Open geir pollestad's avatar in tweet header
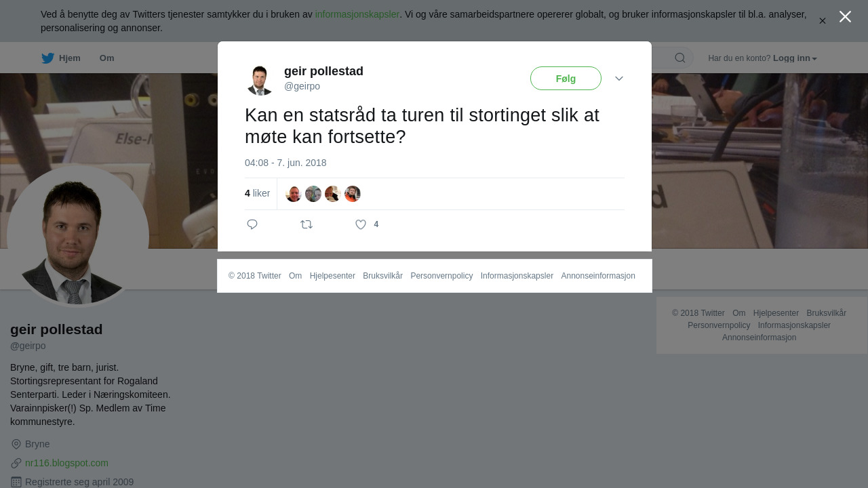The image size is (868, 488). (260, 79)
